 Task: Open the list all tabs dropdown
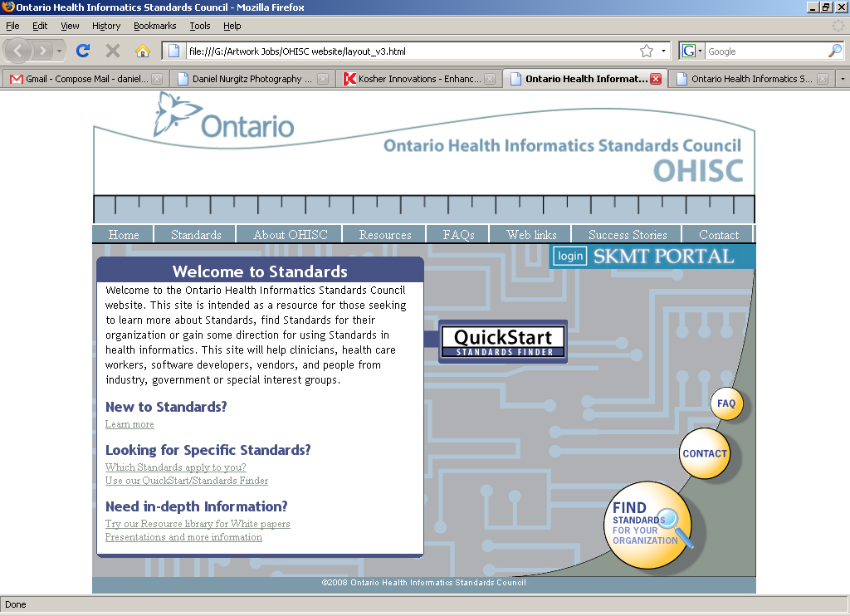click(843, 79)
